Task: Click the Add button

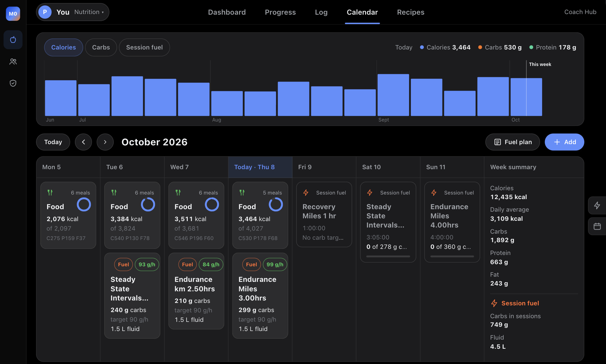Action: 564,142
